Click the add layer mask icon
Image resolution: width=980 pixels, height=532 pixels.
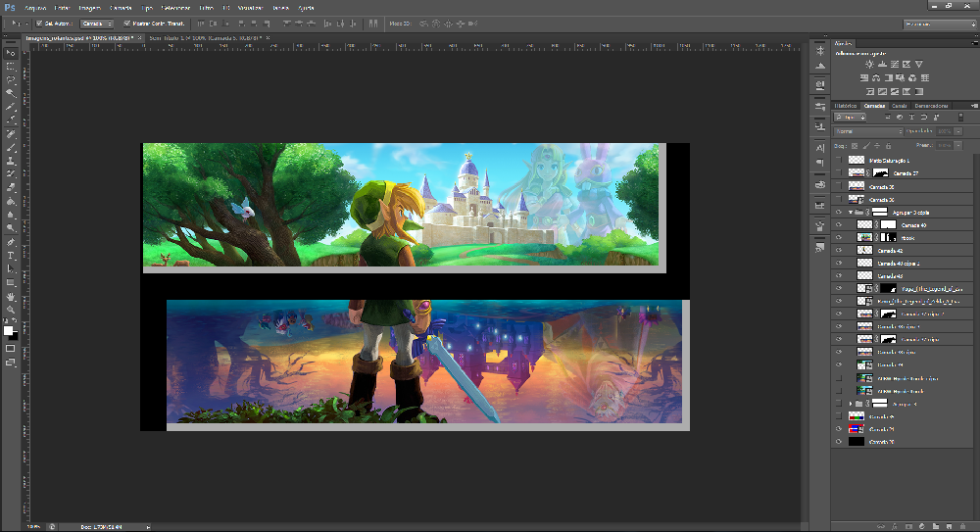908,526
